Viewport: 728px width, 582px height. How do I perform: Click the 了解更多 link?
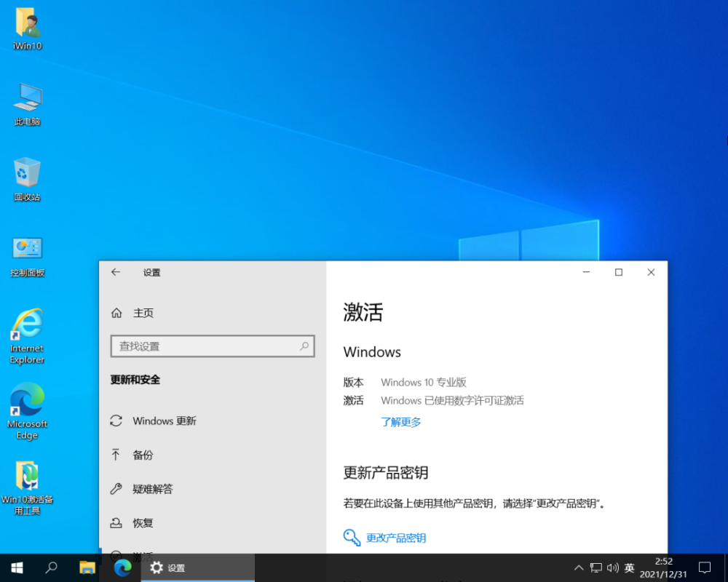tap(401, 422)
